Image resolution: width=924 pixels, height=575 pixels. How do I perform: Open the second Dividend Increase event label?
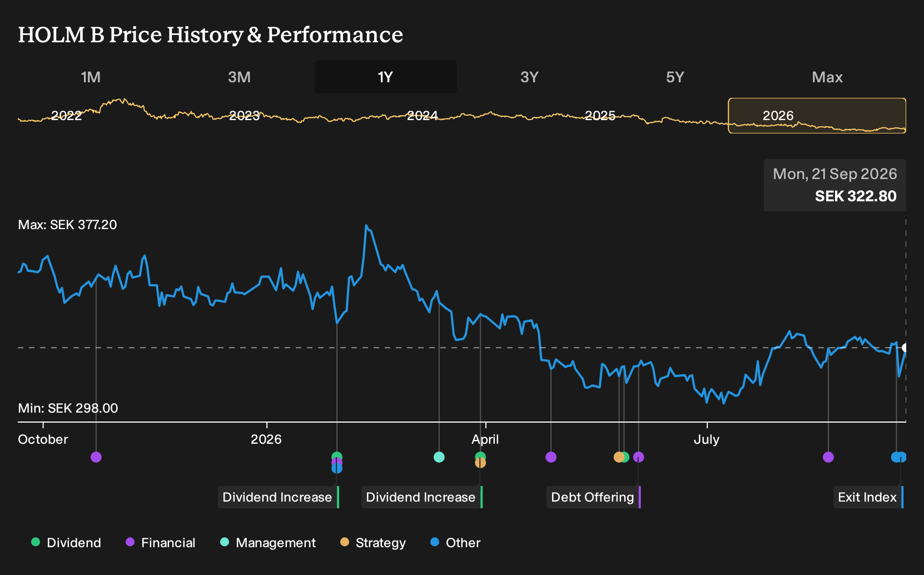tap(422, 497)
